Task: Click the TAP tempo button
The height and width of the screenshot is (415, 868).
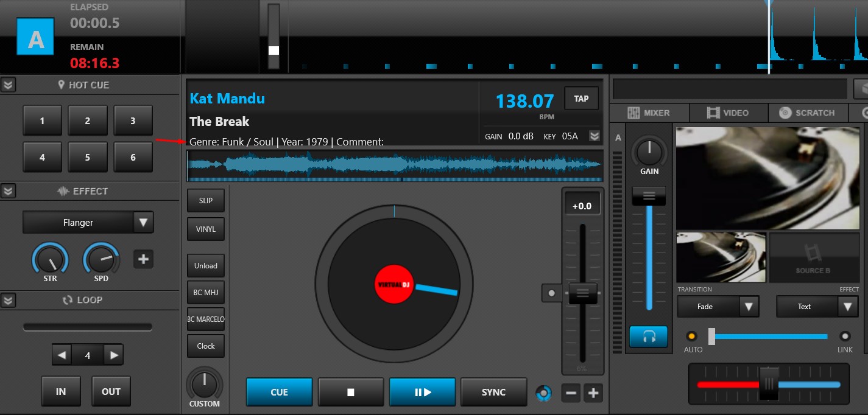Action: pyautogui.click(x=581, y=99)
